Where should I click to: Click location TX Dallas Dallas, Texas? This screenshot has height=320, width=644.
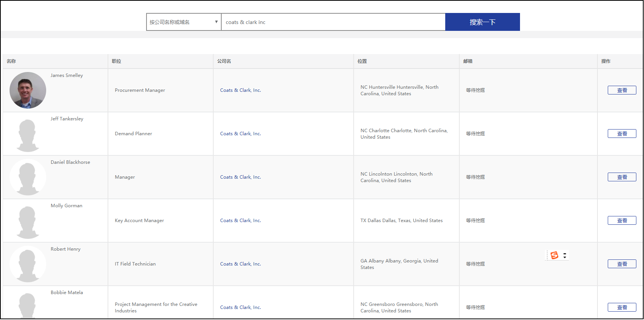pos(401,221)
